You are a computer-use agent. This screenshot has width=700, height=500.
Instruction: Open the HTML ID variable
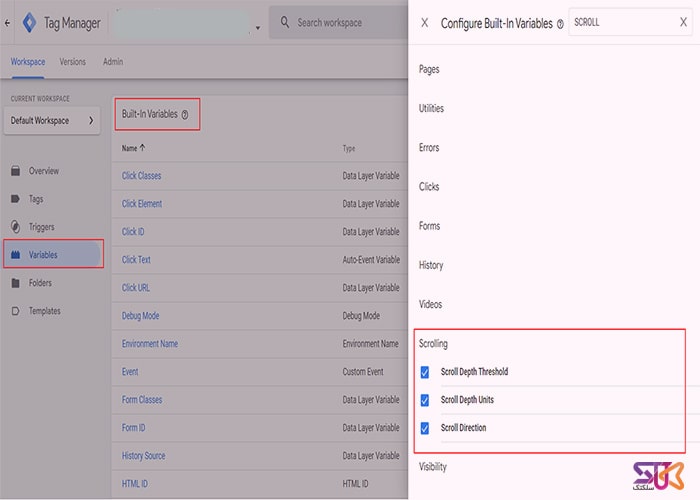coord(135,483)
